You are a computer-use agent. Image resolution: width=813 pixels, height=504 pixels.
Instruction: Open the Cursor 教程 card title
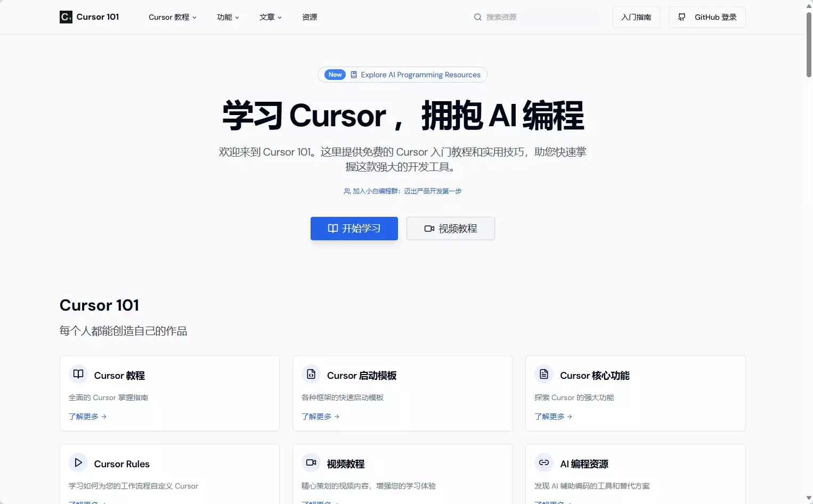click(119, 376)
